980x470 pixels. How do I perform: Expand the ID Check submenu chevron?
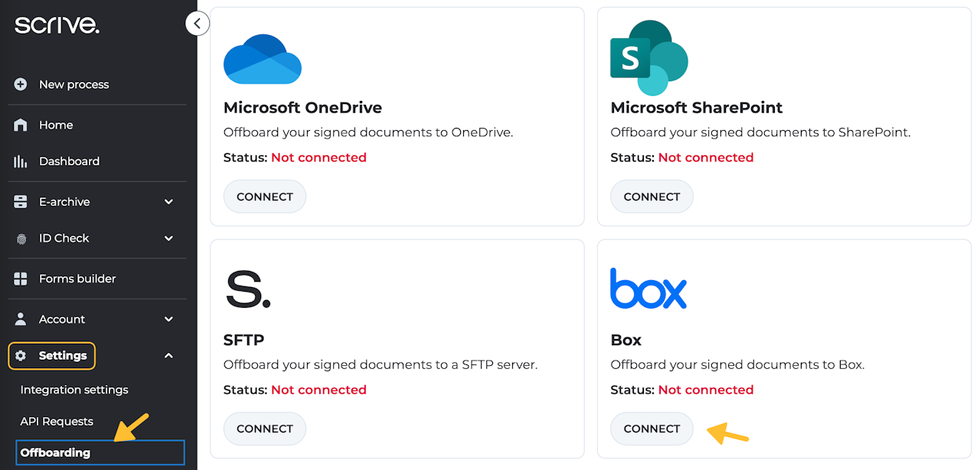[x=168, y=238]
